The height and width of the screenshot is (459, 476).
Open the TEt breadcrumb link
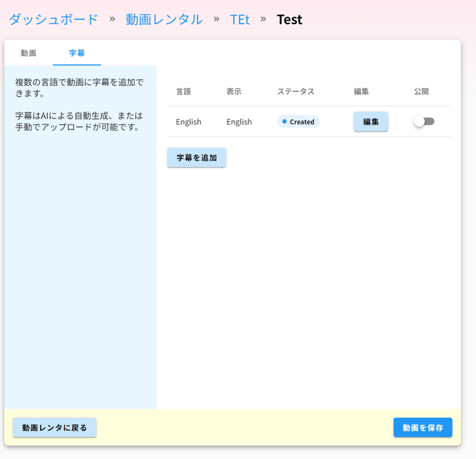click(240, 20)
